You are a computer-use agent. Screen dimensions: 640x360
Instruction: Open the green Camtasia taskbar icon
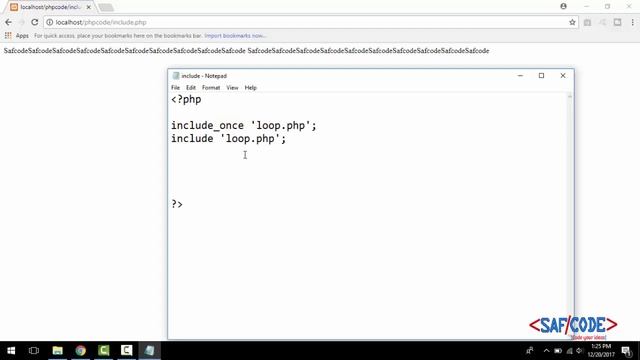[x=104, y=351]
